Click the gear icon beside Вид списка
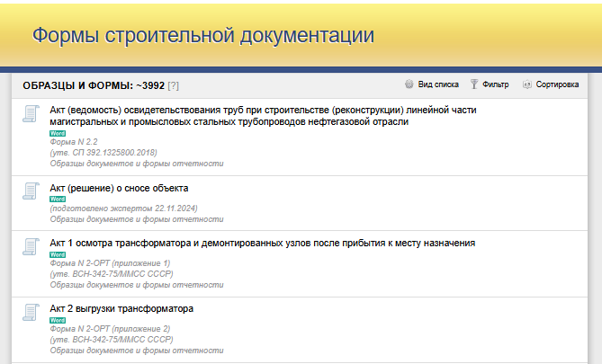 pos(409,84)
